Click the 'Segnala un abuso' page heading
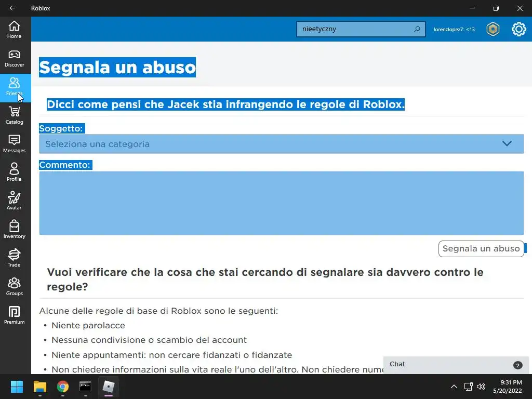This screenshot has height=399, width=532. tap(117, 67)
